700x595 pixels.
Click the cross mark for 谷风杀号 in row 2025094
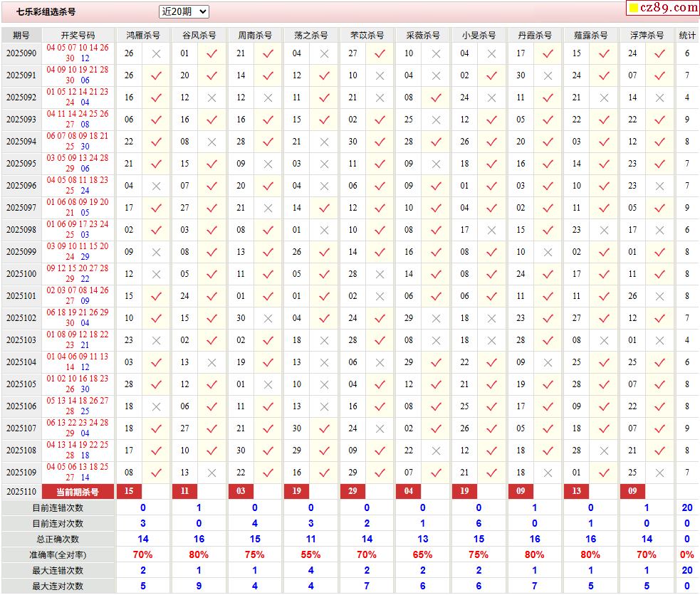(212, 142)
